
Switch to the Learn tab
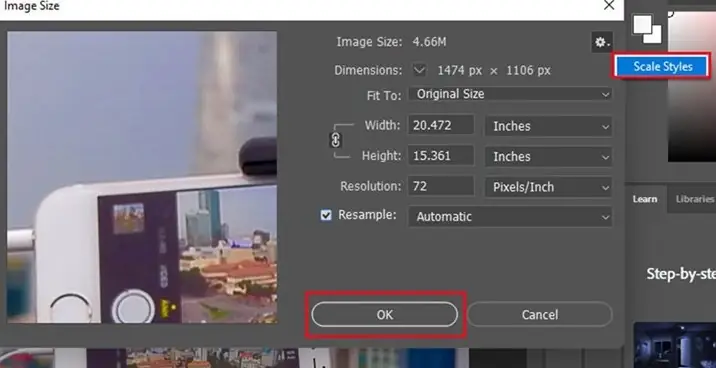tap(645, 199)
